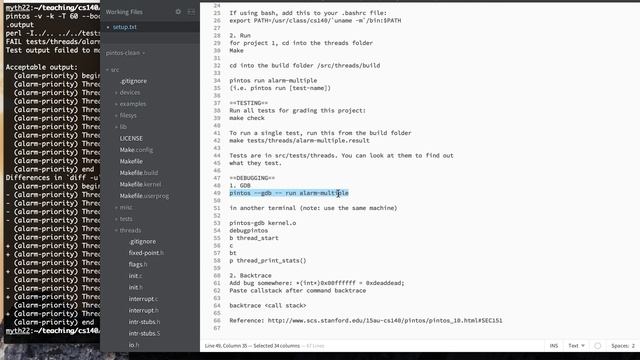
Task: Toggle INS insert/overwrite mode
Action: tap(553, 346)
